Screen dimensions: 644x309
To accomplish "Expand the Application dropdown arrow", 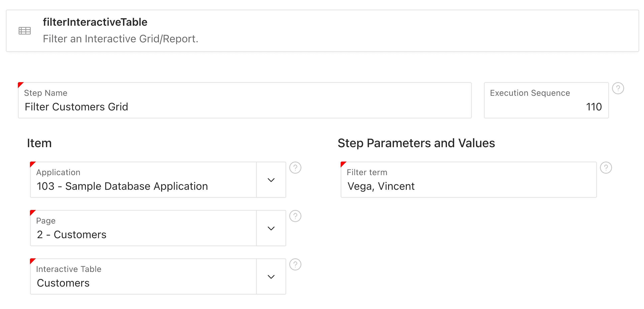I will point(271,180).
